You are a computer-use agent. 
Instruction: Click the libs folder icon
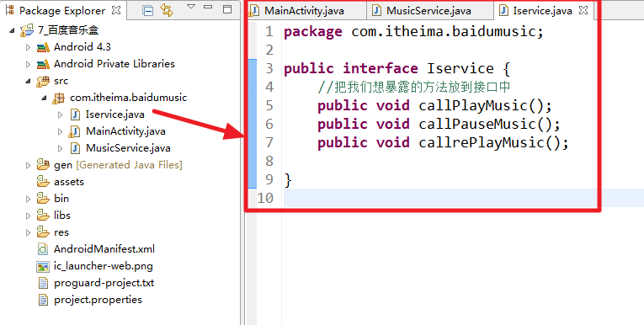[43, 216]
